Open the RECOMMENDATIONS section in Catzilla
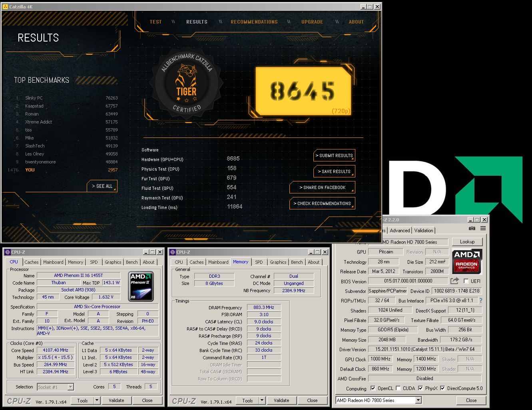 click(254, 22)
